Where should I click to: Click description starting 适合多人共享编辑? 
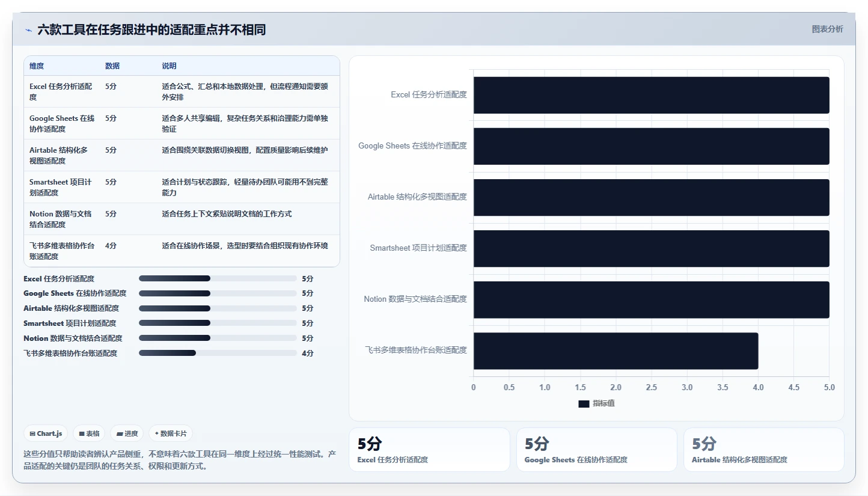pyautogui.click(x=245, y=123)
